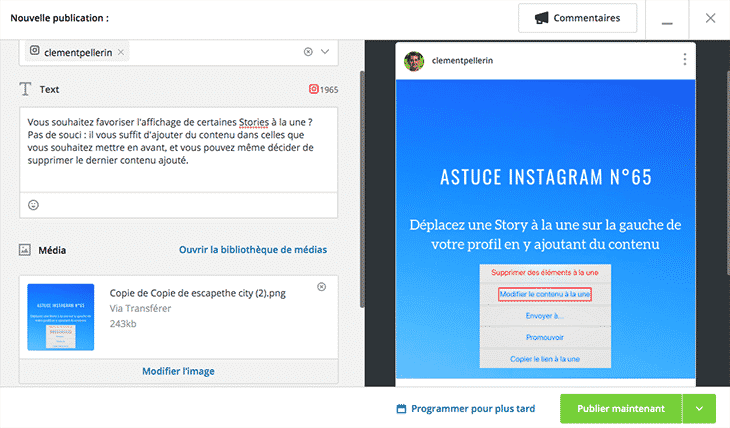Clear all selected accounts with circled X
Viewport: 730px width, 428px height.
[x=308, y=52]
